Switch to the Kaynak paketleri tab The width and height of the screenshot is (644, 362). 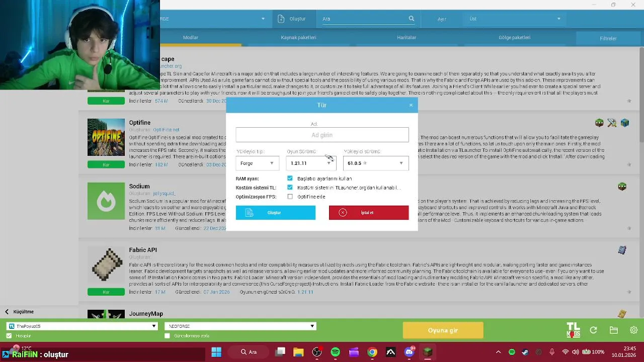pos(298,38)
